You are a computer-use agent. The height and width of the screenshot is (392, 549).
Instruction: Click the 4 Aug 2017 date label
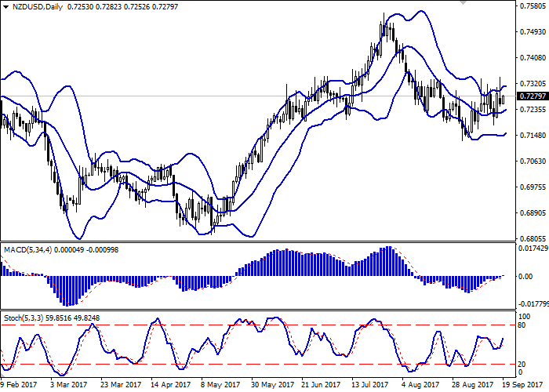pos(420,385)
